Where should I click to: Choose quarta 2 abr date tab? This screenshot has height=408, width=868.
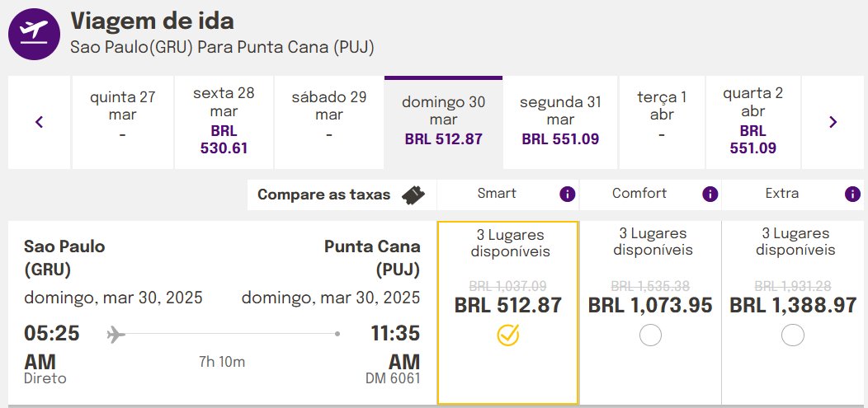coord(752,122)
